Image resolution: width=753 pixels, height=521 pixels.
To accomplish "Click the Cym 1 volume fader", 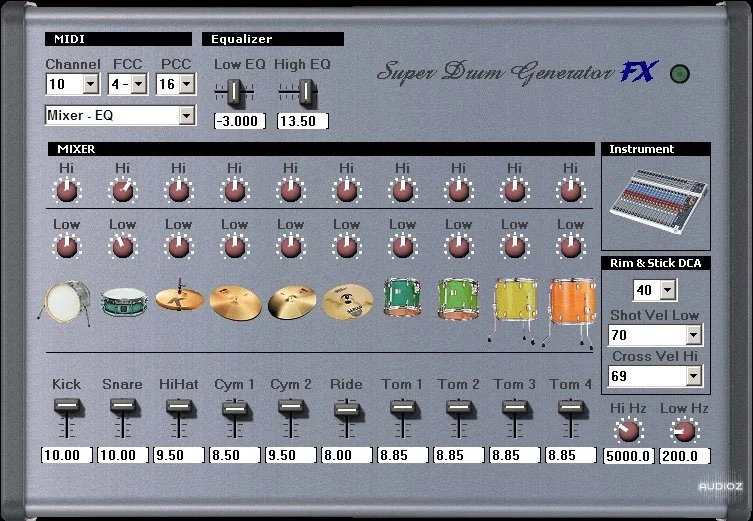I will pos(235,408).
